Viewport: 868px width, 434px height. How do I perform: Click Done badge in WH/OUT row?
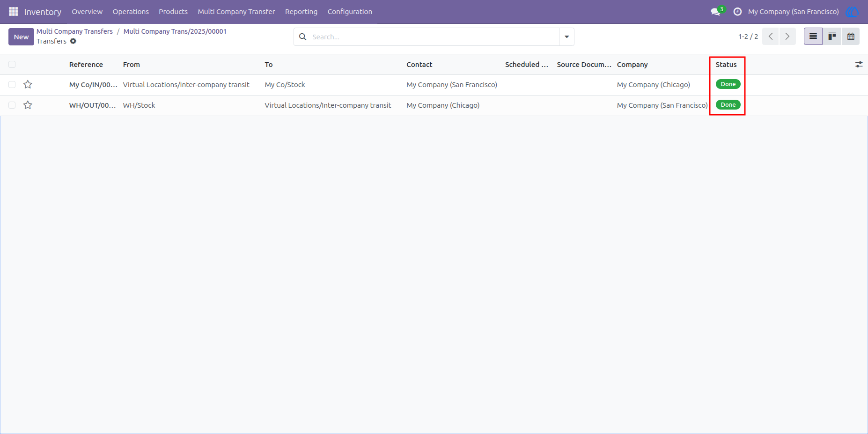(728, 105)
